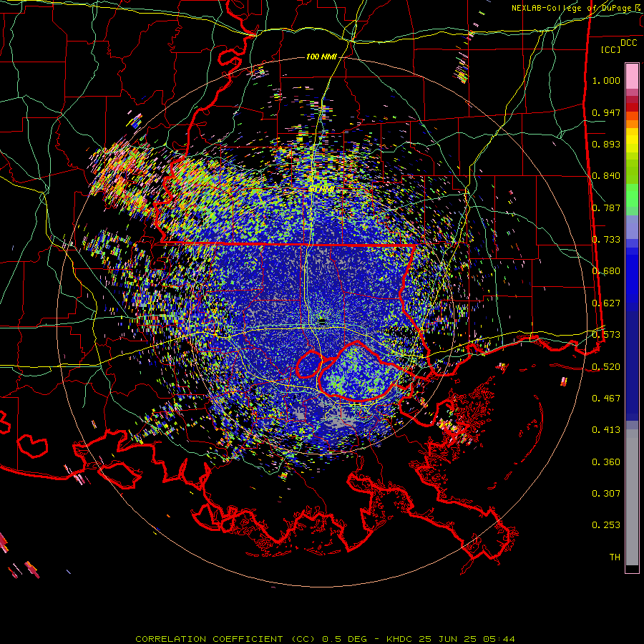
Task: Click the 0.893 scale value
Action: tap(606, 144)
